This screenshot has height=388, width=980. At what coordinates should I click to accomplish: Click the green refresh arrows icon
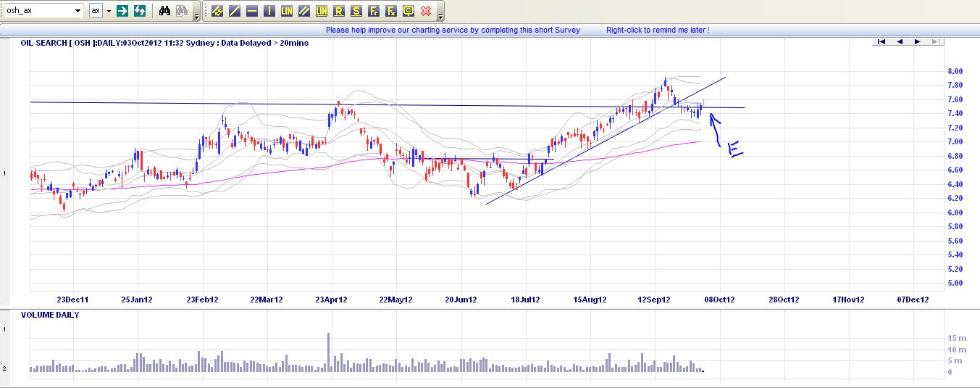pos(140,11)
